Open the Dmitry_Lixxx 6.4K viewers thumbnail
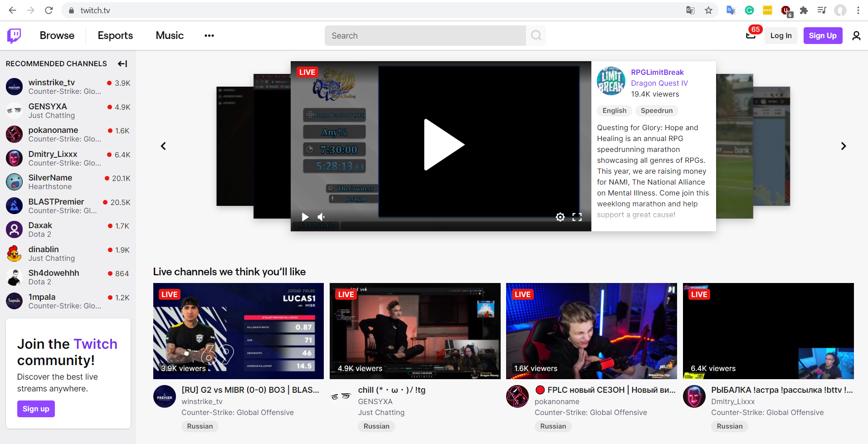Screen dimensions: 868x444 (768, 331)
